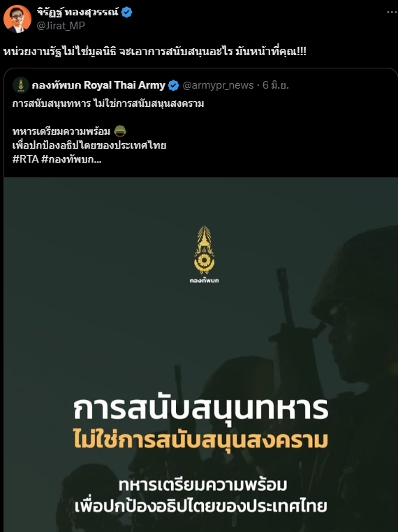Select the main tweet text หน่วยงานรัฐไม่ใช่มูลนิธิ
This screenshot has height=532, width=398.
coord(60,52)
